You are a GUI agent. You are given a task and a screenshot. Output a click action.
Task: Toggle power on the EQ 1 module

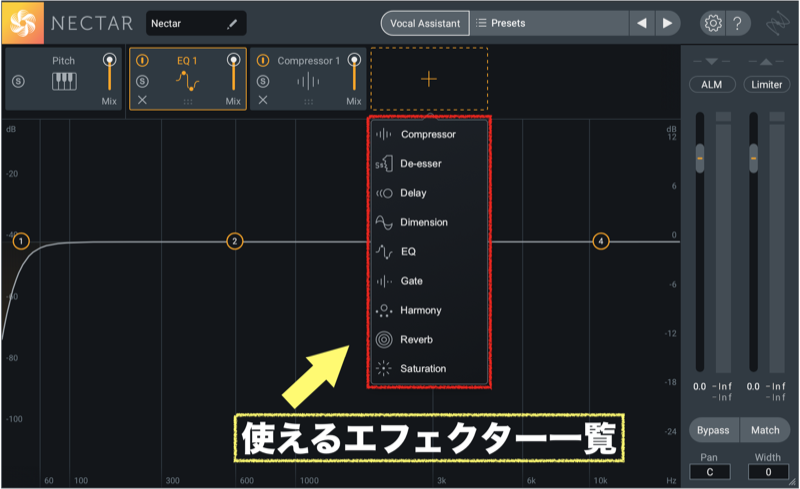(142, 61)
